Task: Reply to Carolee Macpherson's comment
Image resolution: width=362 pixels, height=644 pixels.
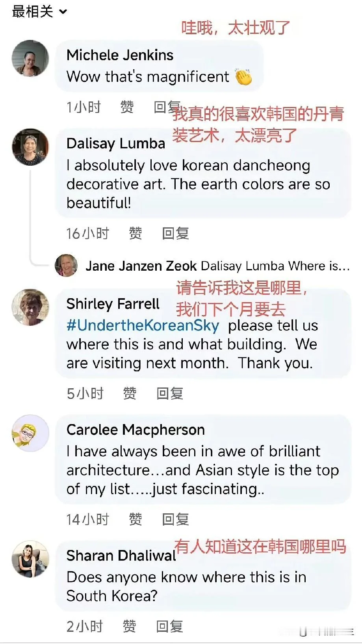Action: pos(175,519)
